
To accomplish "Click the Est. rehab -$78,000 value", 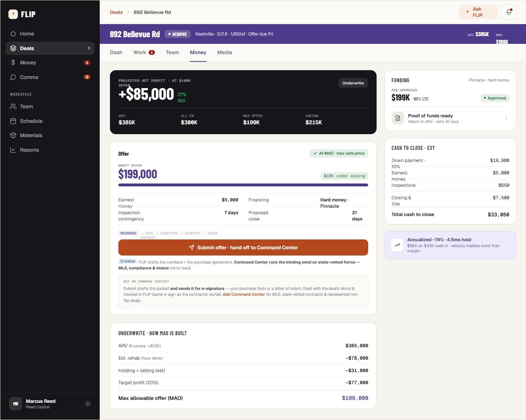I will pos(357,358).
